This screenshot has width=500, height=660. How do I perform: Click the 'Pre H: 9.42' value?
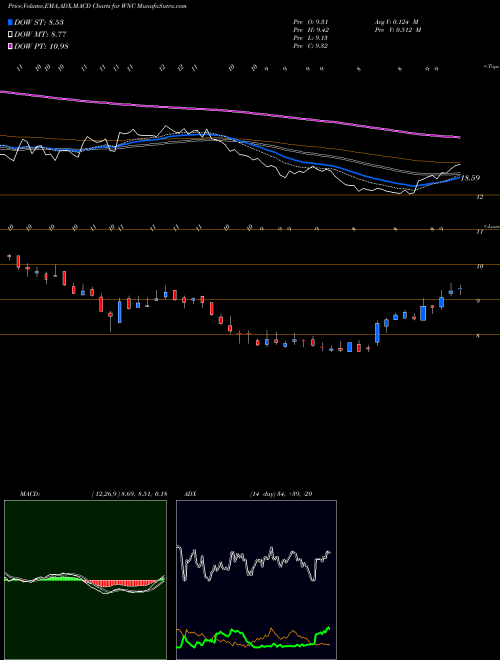click(311, 30)
